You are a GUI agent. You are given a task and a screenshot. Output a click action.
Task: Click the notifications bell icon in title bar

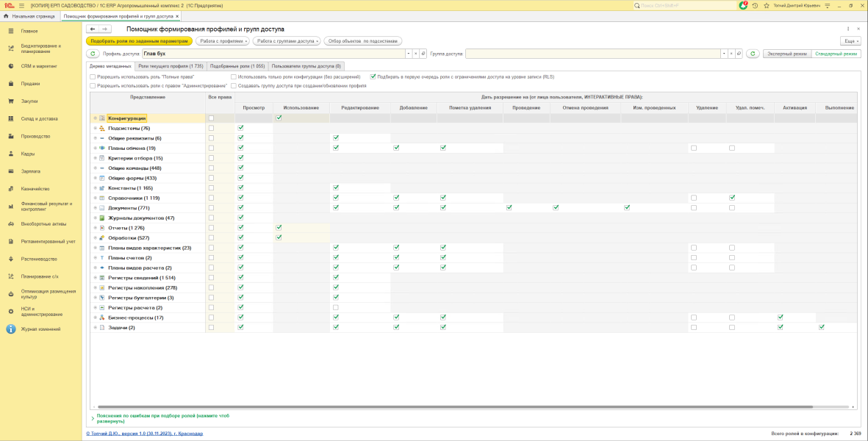[743, 5]
